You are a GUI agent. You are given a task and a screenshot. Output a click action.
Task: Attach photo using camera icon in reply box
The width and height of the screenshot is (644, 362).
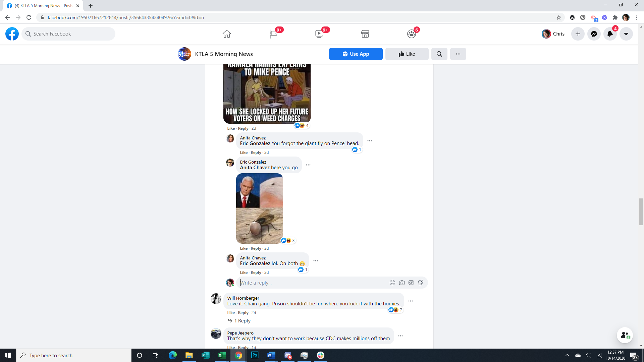(x=401, y=283)
